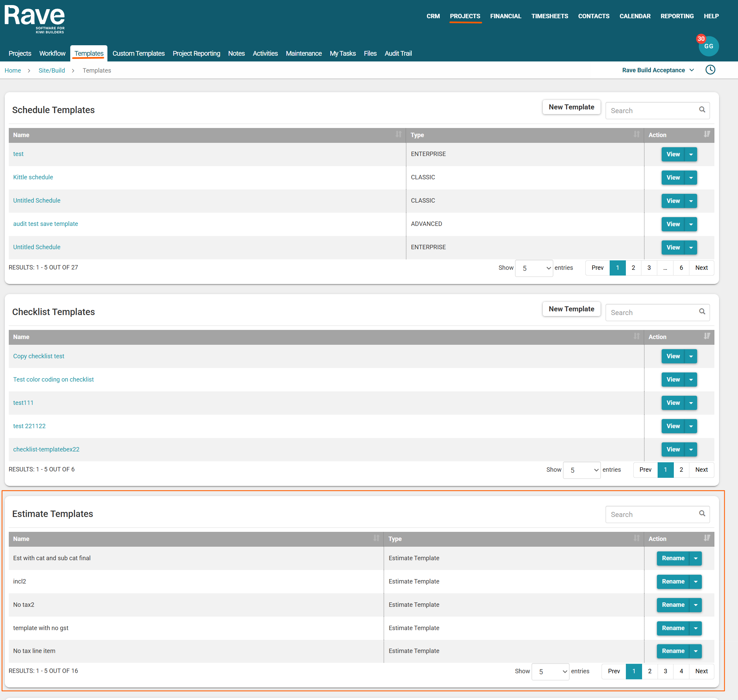Image resolution: width=738 pixels, height=700 pixels.
Task: Expand dropdown arrow beside incl2 Rename button
Action: point(695,581)
